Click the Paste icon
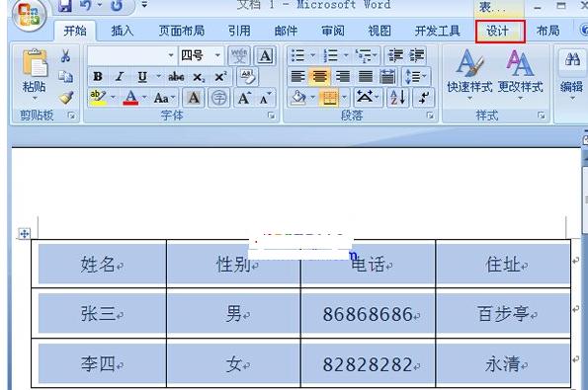This screenshot has height=390, width=588. (x=35, y=63)
